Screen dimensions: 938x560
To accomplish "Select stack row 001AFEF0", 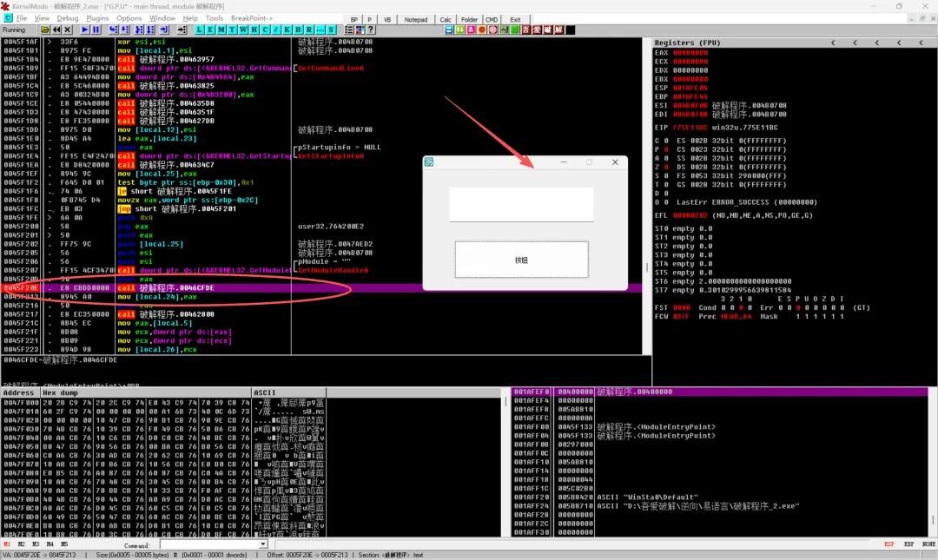I will (x=720, y=392).
